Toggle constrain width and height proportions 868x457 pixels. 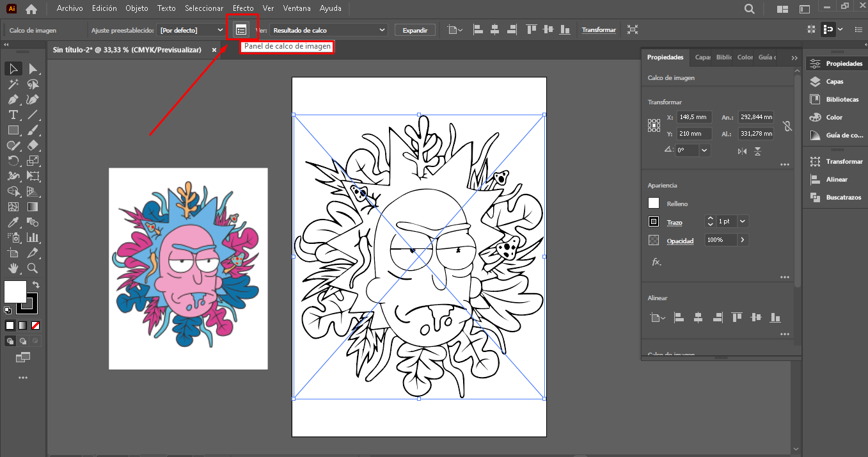pos(787,126)
